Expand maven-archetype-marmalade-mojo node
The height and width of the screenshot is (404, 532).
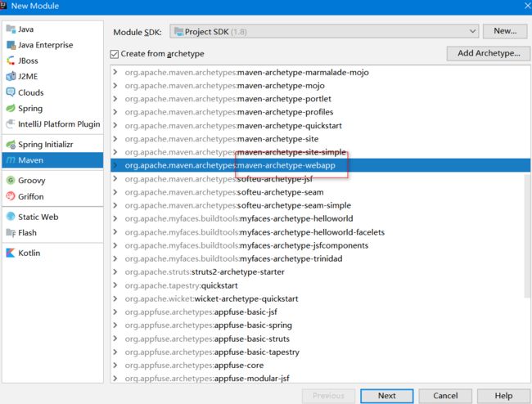tap(115, 72)
